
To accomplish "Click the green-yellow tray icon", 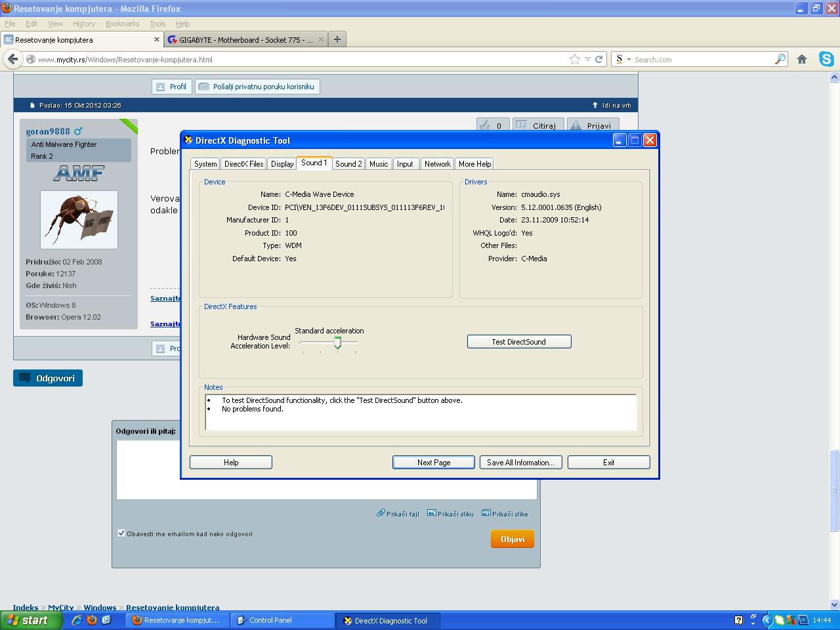I will point(779,620).
